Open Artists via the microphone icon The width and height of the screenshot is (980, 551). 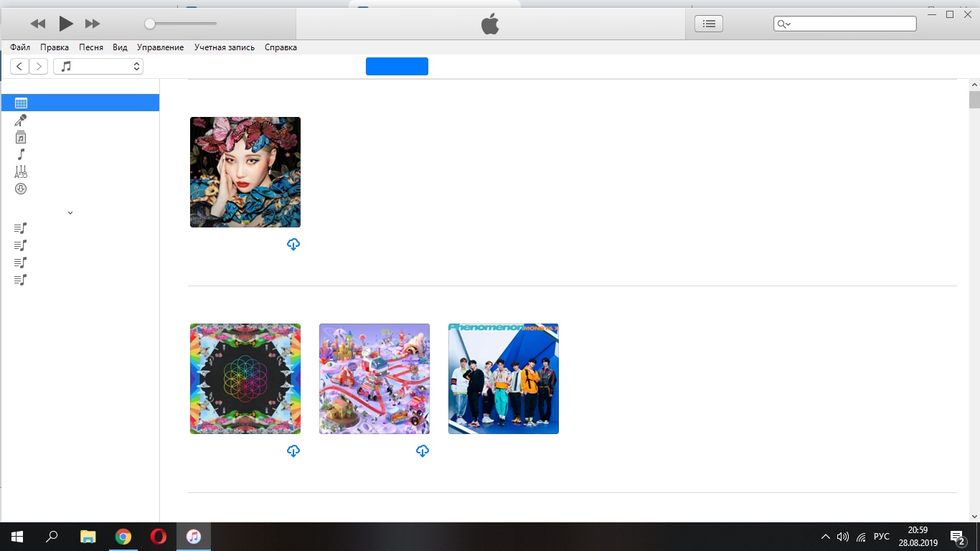click(x=21, y=121)
